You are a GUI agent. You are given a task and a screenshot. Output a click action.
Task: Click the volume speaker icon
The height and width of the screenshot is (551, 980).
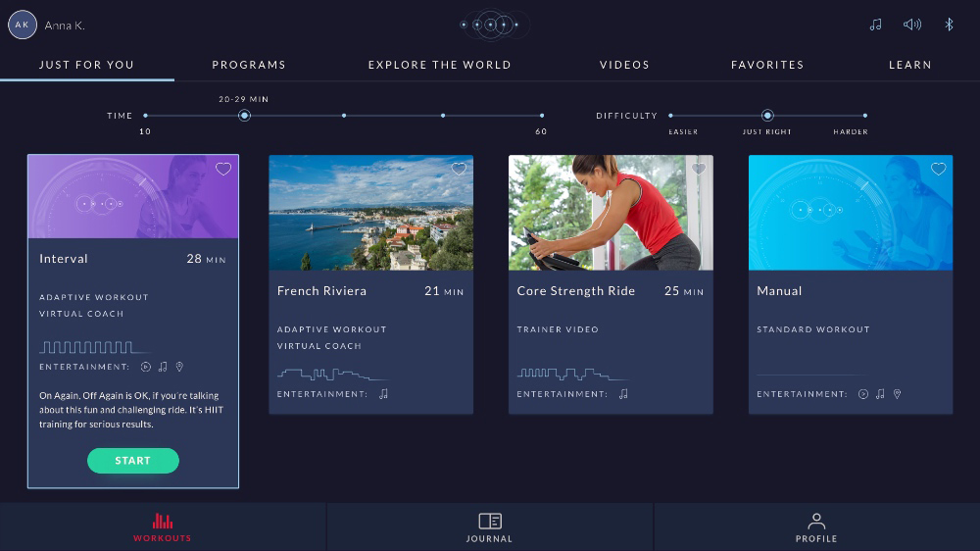pyautogui.click(x=912, y=25)
